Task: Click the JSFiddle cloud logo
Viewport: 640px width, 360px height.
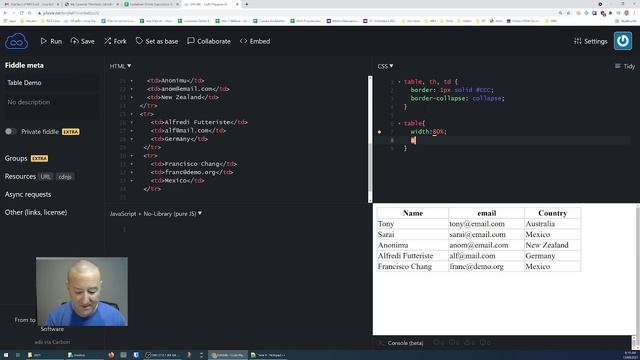Action: (x=16, y=41)
